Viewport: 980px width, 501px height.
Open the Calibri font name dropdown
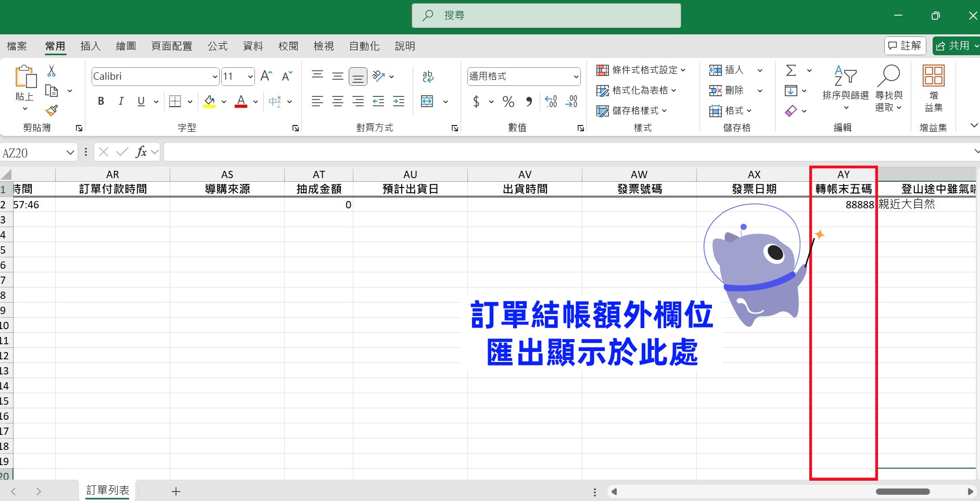pyautogui.click(x=214, y=77)
